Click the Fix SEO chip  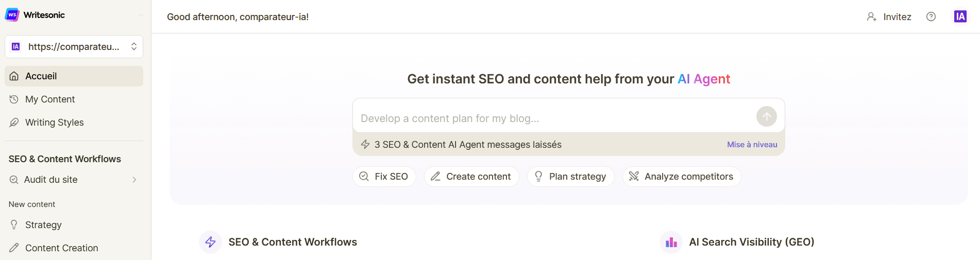pyautogui.click(x=384, y=177)
